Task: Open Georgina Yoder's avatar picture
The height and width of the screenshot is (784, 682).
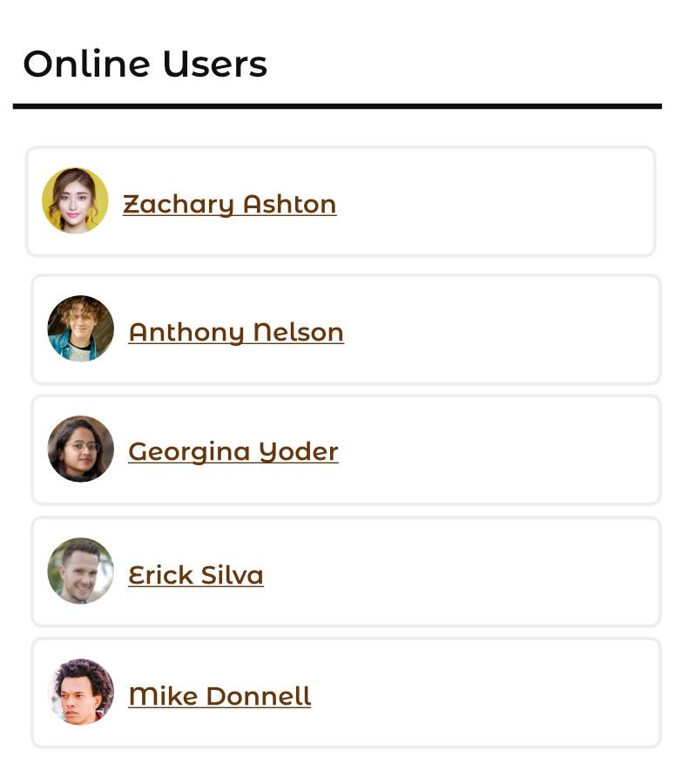Action: (x=81, y=449)
